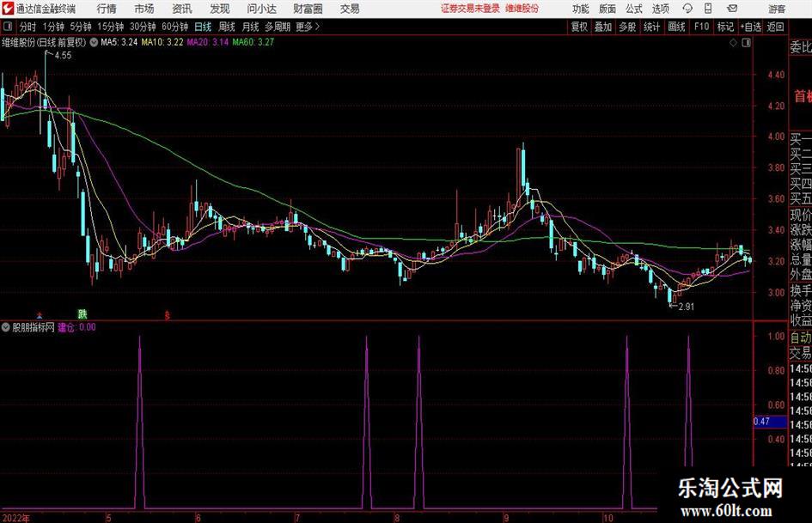Switch to the 5分钟 period tab

(x=80, y=27)
